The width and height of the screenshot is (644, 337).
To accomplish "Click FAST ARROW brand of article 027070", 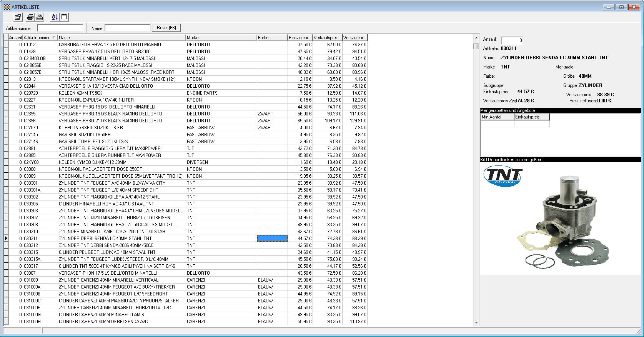I will [221, 128].
